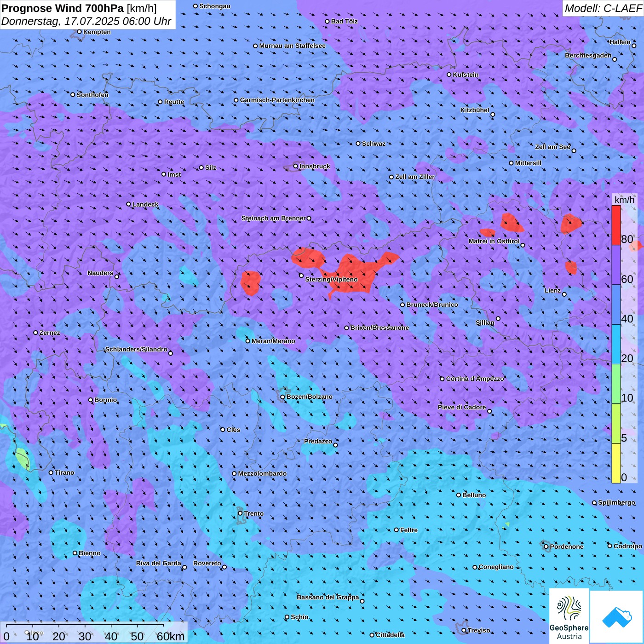The width and height of the screenshot is (644, 644).
Task: Click the Reutte town label
Action: point(174,102)
